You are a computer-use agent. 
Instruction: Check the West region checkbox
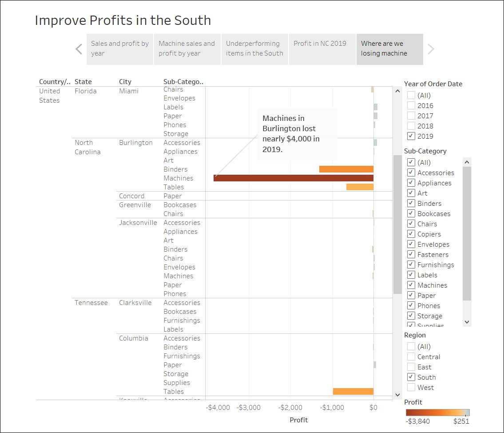(x=411, y=387)
